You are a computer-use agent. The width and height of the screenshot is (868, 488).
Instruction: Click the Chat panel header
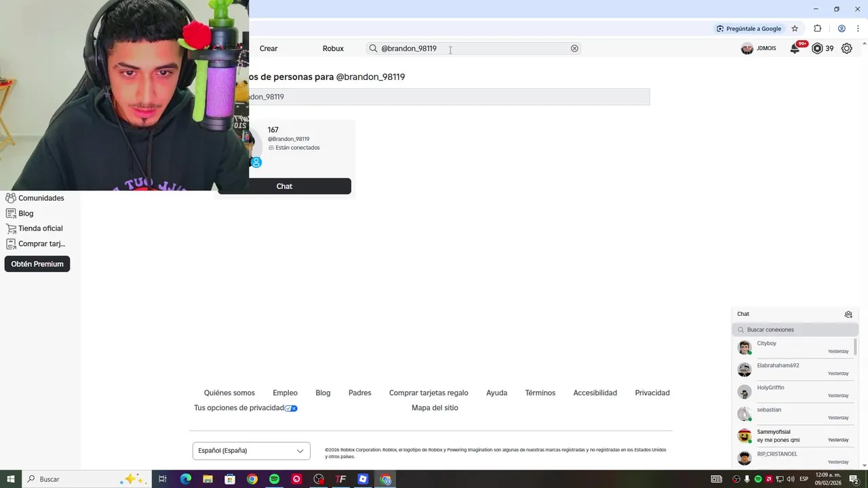[x=795, y=314]
